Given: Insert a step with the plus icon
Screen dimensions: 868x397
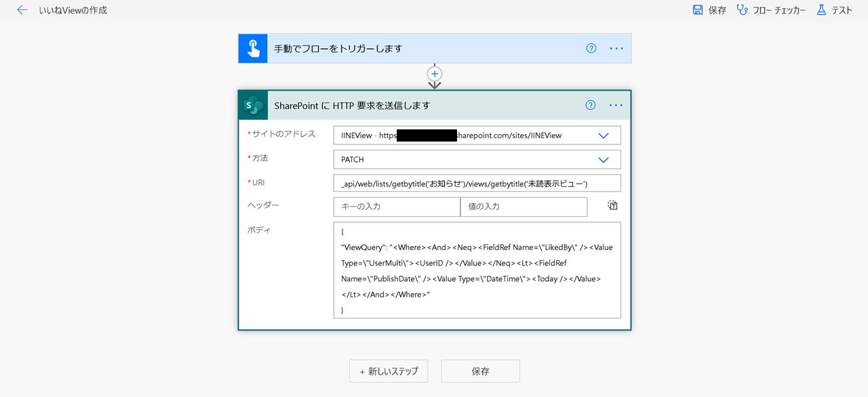Looking at the screenshot, I should click(x=435, y=73).
